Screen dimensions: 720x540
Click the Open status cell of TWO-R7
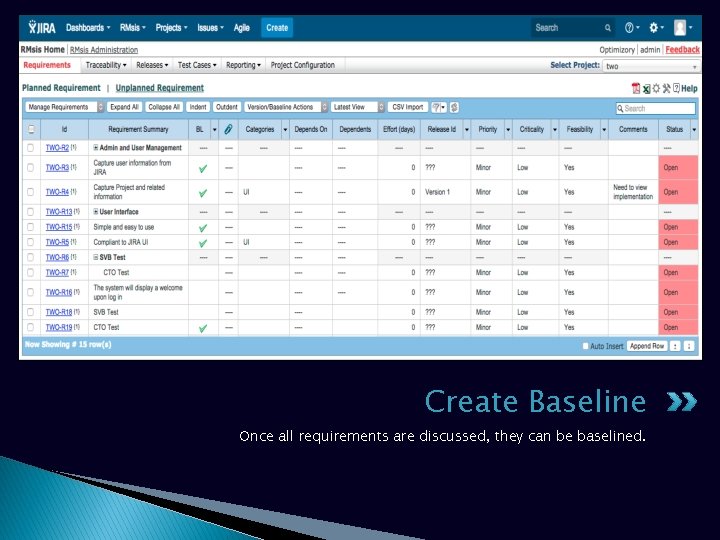click(678, 273)
